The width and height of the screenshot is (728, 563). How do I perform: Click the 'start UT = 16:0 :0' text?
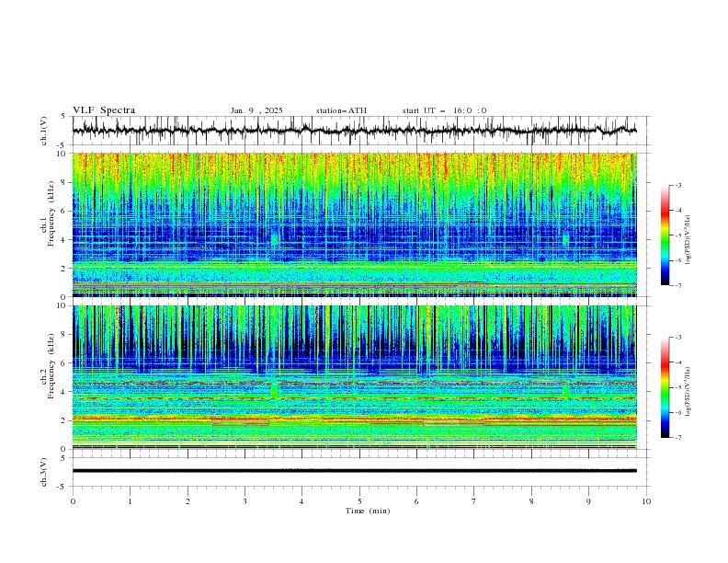tap(444, 110)
